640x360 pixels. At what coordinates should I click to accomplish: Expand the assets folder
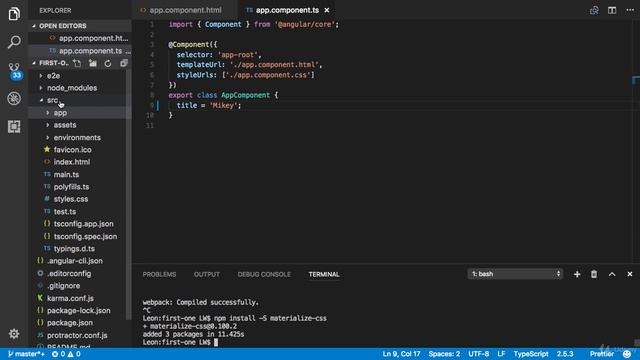click(64, 125)
